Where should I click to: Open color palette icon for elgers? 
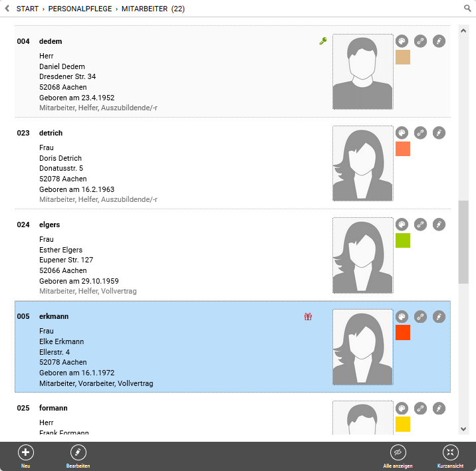[402, 225]
